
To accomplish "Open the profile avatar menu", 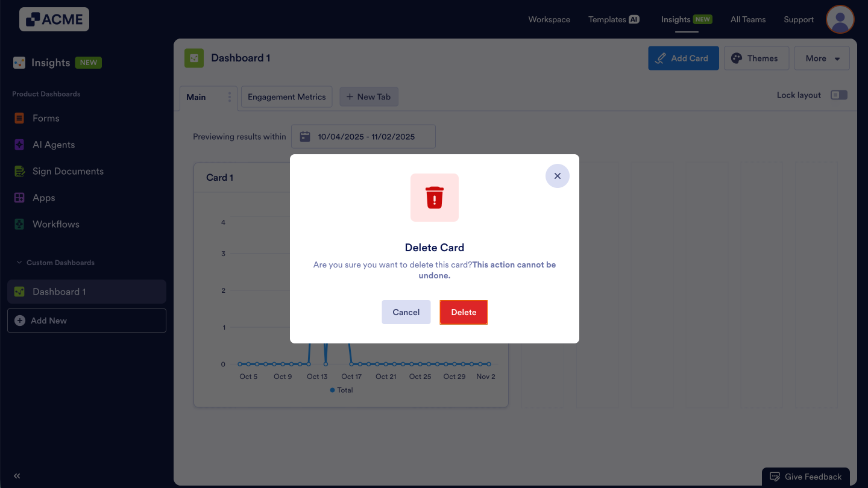I will 840,19.
